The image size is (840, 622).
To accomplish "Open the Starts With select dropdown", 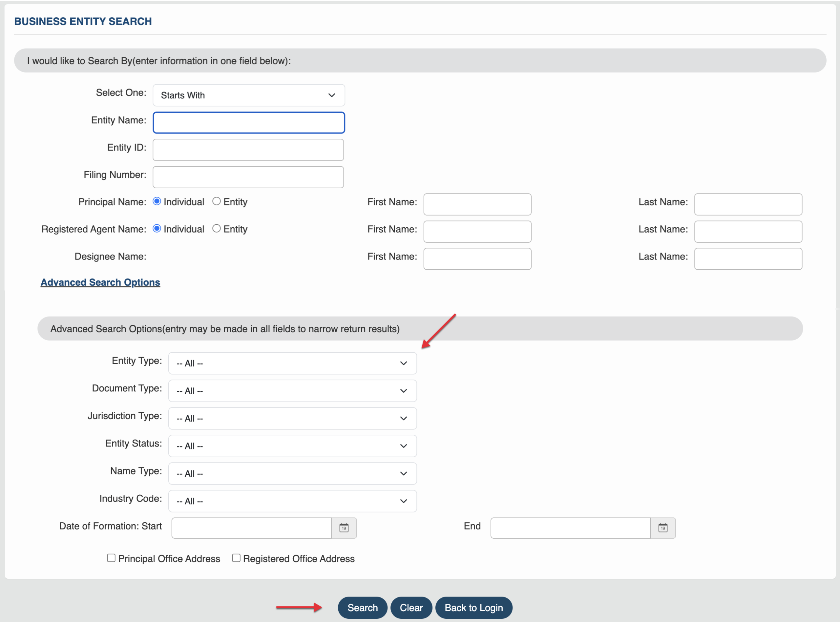I will click(248, 95).
